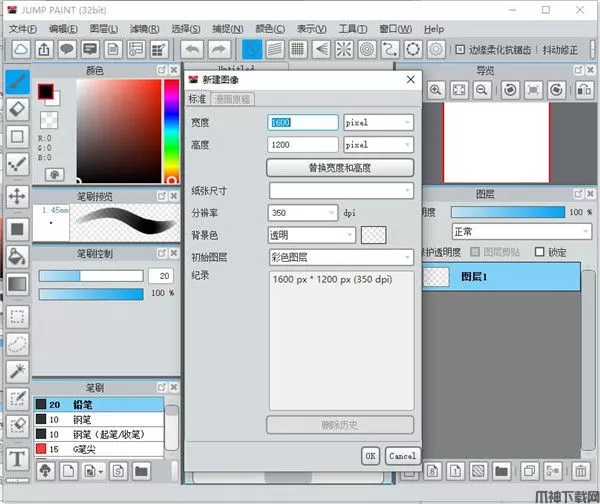Expand the 纸张尺寸 dropdown
The image size is (600, 504).
point(340,190)
